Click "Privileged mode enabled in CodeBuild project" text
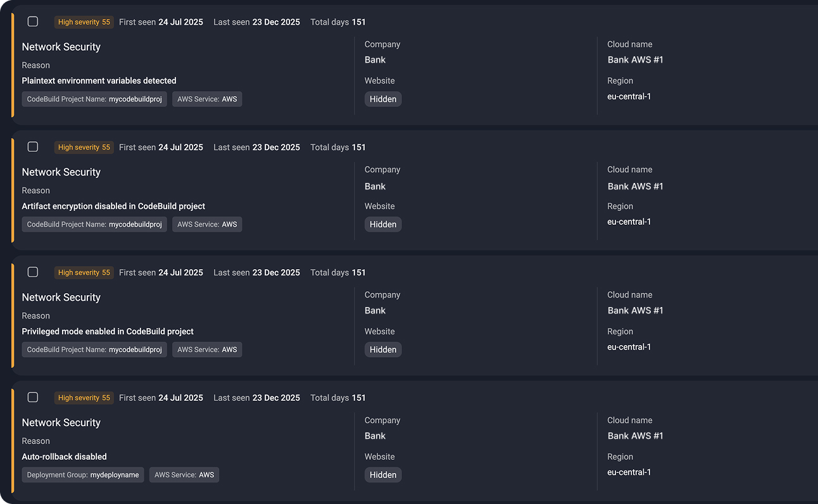Screen dimensions: 818x504 108,332
